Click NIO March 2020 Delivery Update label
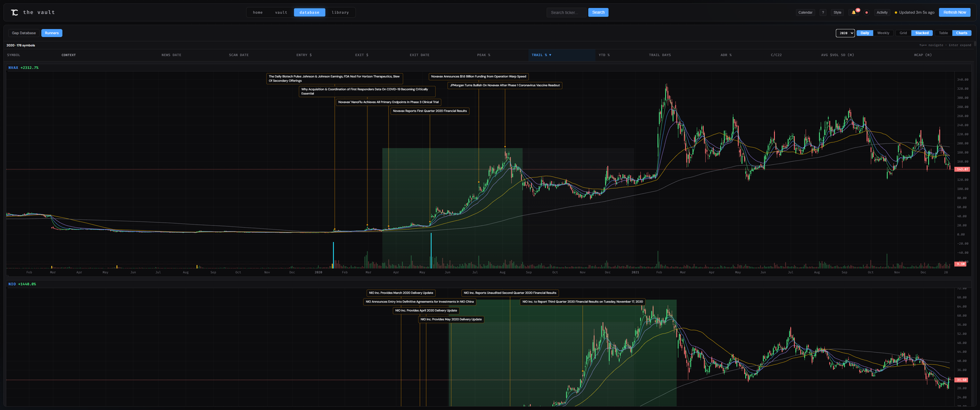This screenshot has height=410, width=980. pyautogui.click(x=401, y=293)
